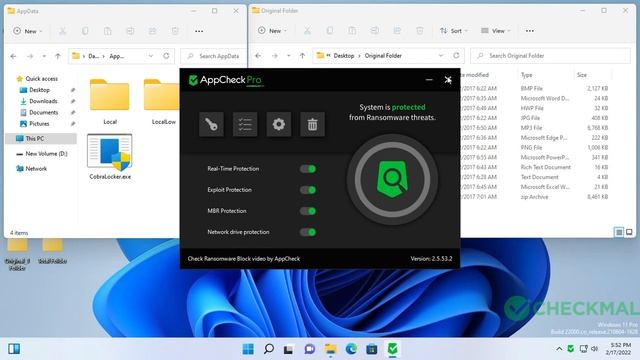Click Search Original Folder input field
Viewport: 640px width, 360px height.
(550, 56)
